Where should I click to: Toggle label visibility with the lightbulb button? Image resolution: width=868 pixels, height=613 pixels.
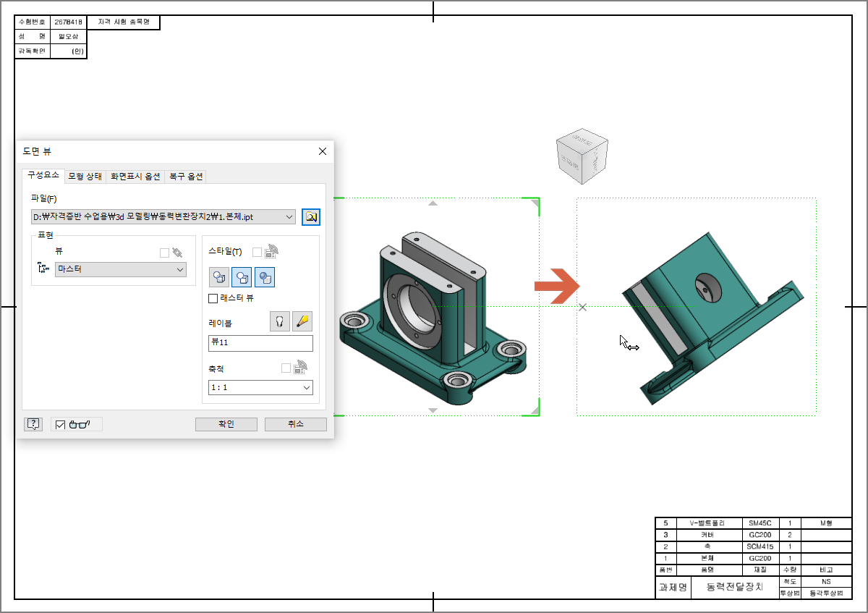click(280, 322)
